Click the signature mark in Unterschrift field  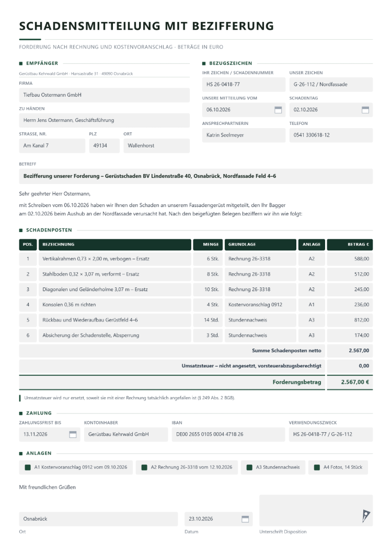pos(366,515)
